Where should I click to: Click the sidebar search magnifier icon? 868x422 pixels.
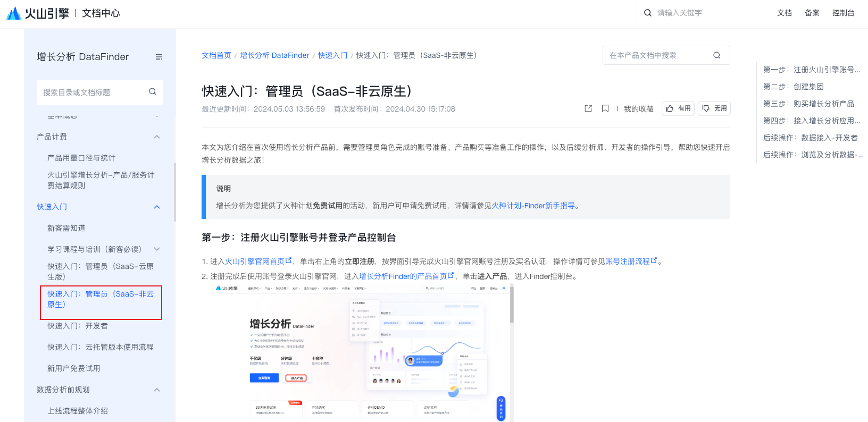tap(153, 92)
